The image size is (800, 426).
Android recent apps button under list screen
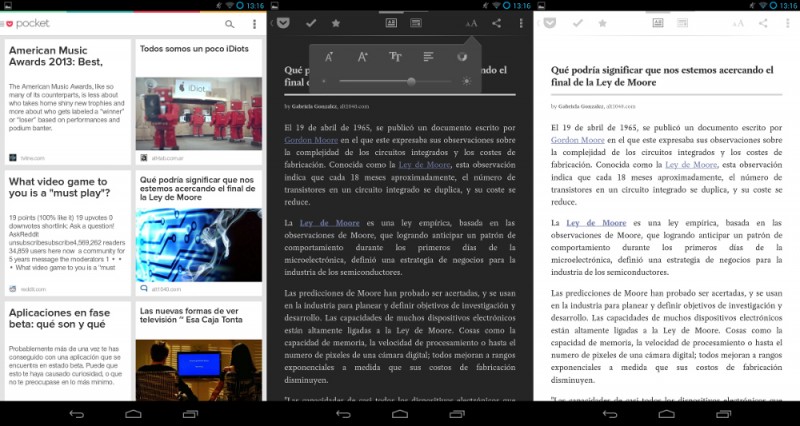(190, 414)
